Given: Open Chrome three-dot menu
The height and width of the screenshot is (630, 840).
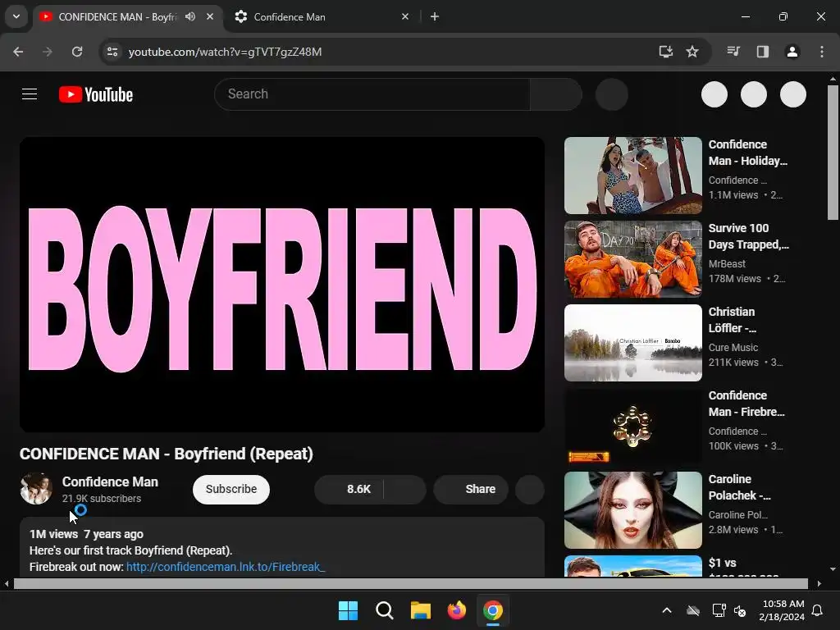Looking at the screenshot, I should (822, 52).
